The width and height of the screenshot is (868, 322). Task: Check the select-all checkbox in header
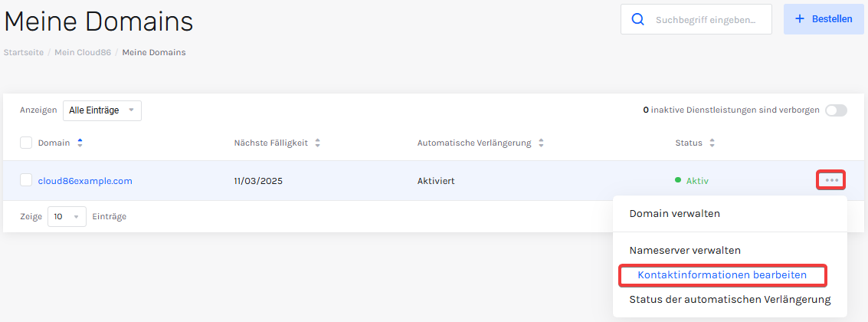click(x=26, y=143)
